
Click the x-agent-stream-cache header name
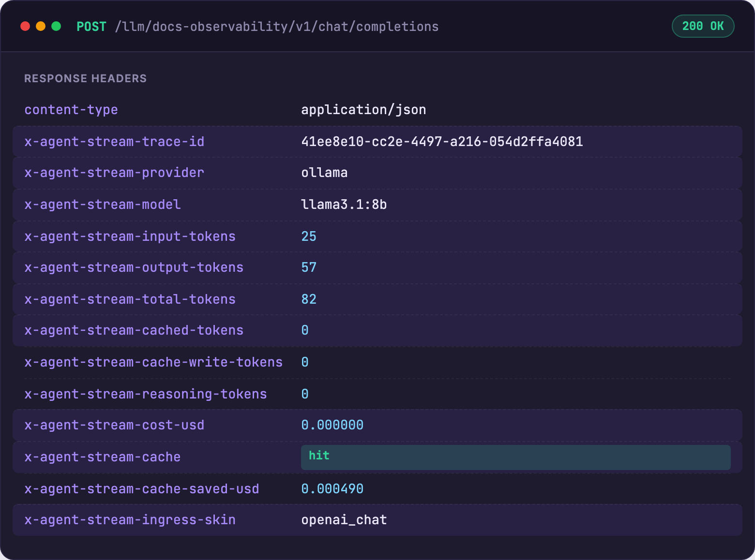[103, 457]
